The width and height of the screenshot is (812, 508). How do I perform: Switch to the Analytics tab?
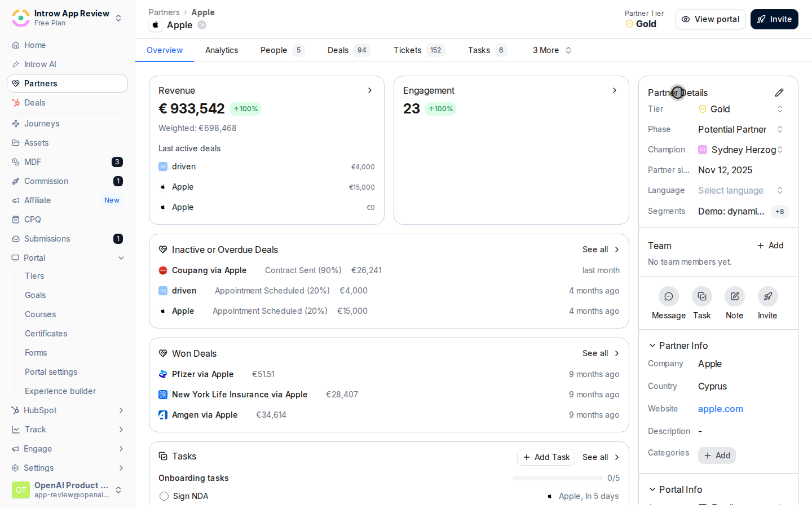click(222, 50)
